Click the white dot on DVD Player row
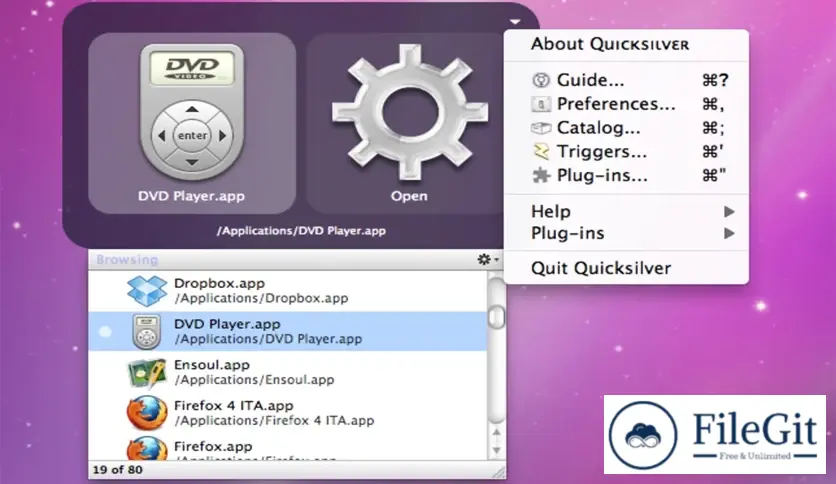 106,332
